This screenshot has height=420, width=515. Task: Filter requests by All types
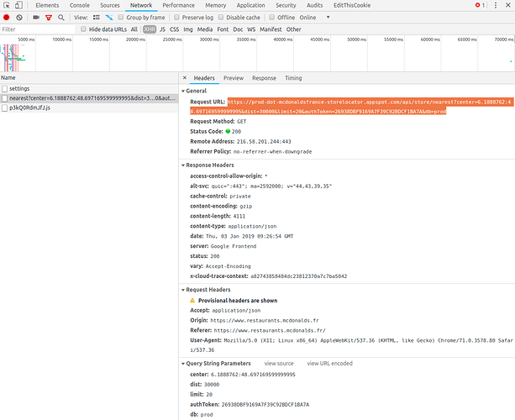[134, 29]
